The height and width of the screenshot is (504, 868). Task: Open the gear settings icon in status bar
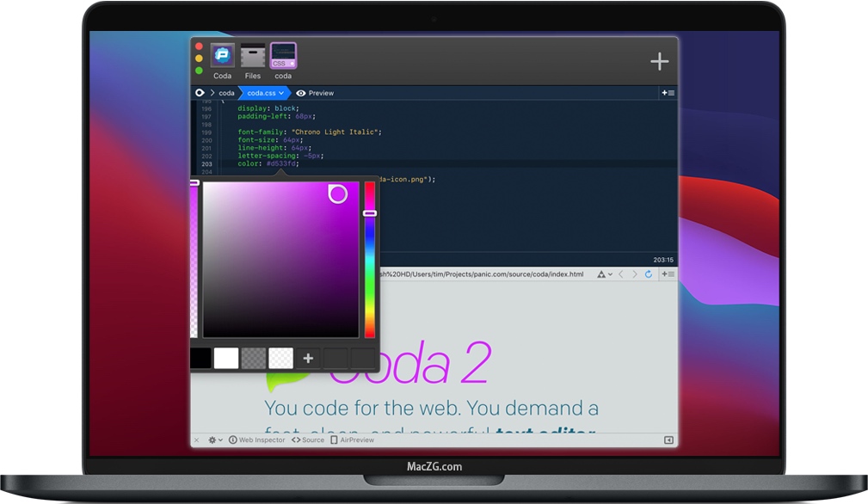211,439
